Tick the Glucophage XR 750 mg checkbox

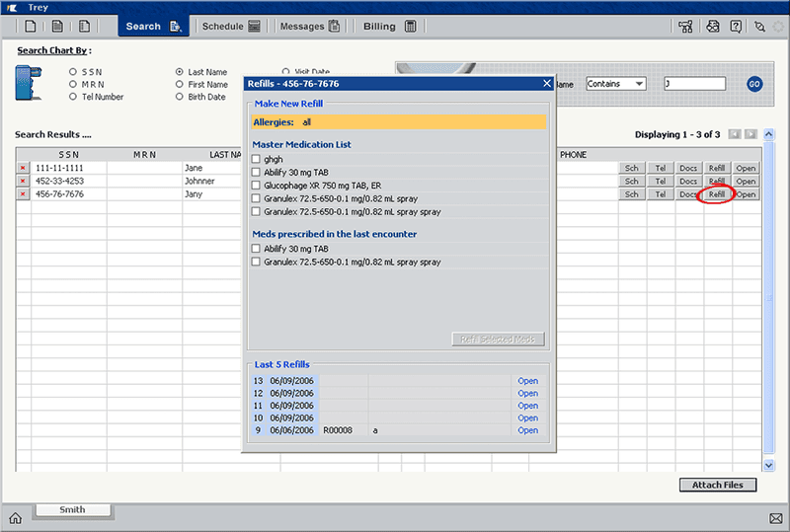click(256, 186)
